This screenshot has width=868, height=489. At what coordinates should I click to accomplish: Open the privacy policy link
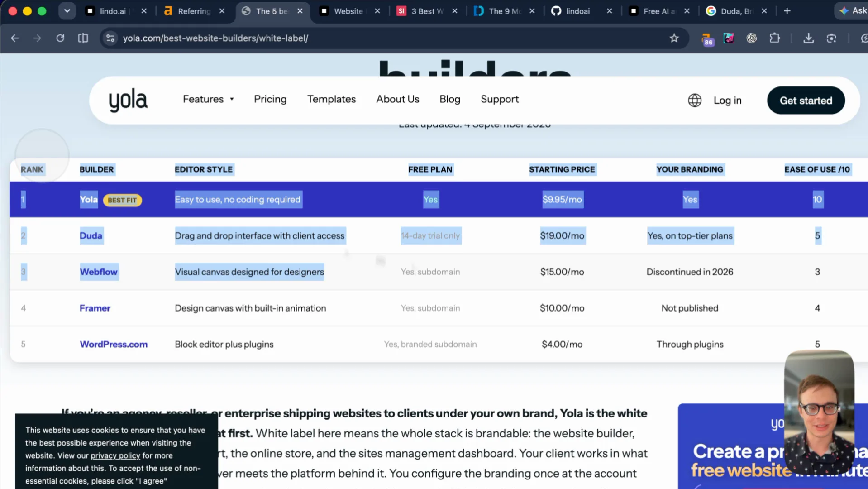coord(115,455)
